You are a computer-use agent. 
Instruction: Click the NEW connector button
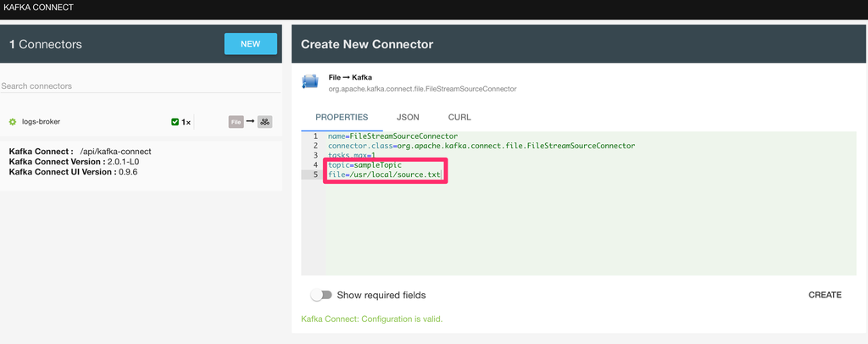pos(250,44)
